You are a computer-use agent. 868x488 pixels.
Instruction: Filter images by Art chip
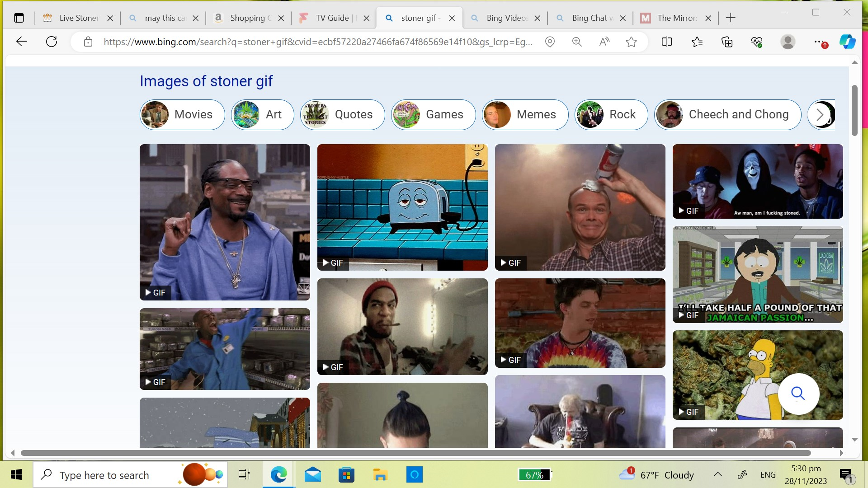pyautogui.click(x=263, y=115)
